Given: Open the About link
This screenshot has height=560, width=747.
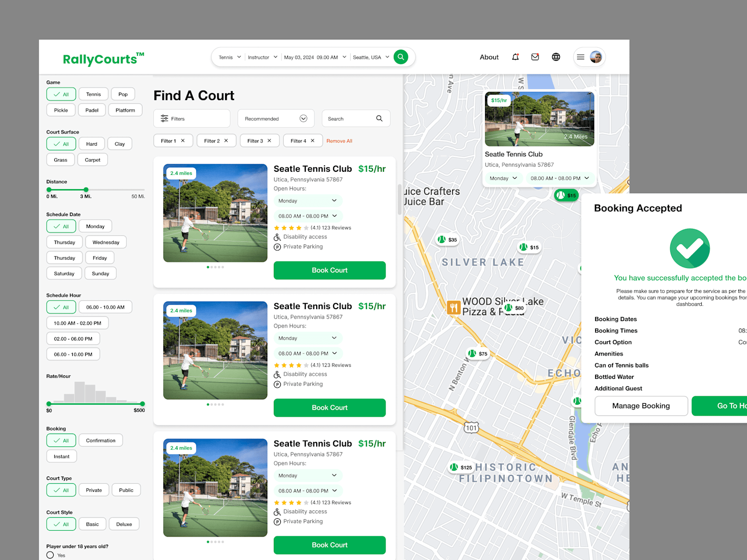Looking at the screenshot, I should [489, 57].
